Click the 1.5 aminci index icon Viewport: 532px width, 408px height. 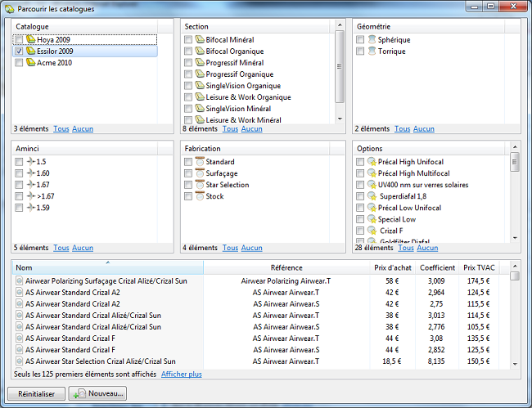click(x=31, y=162)
